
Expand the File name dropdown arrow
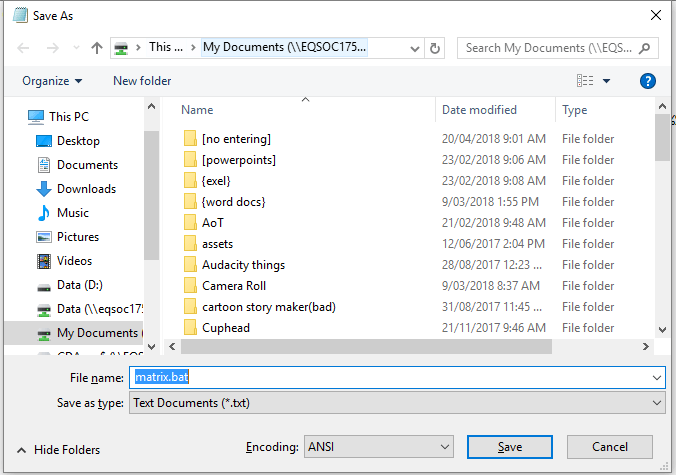(657, 378)
